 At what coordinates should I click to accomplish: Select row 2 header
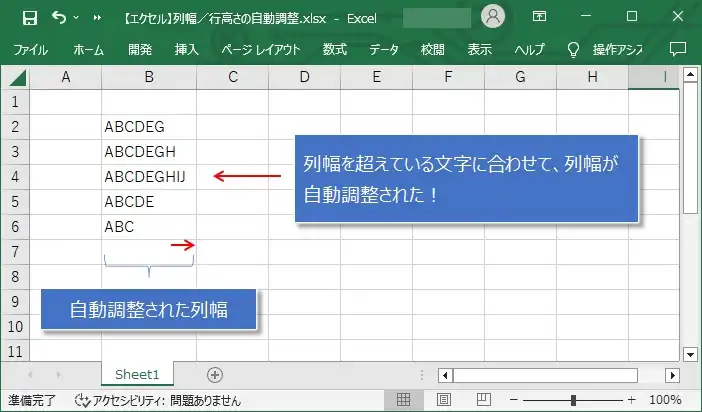(15, 127)
